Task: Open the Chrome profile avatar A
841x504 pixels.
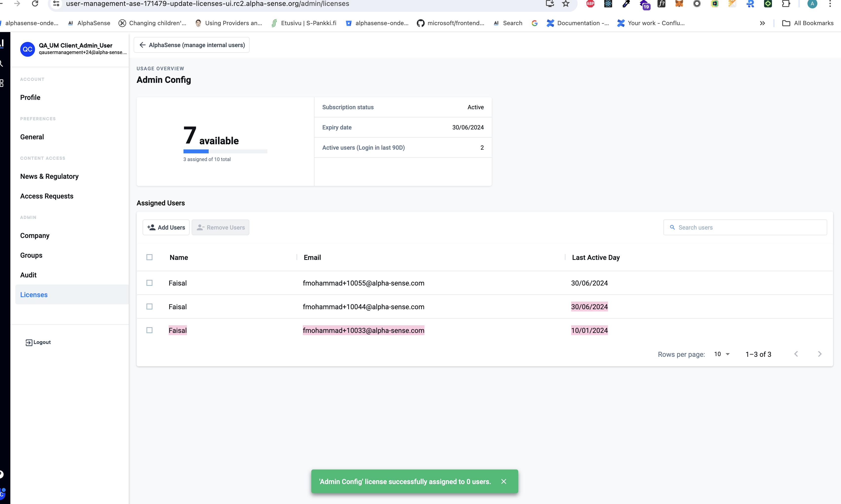Action: [812, 4]
